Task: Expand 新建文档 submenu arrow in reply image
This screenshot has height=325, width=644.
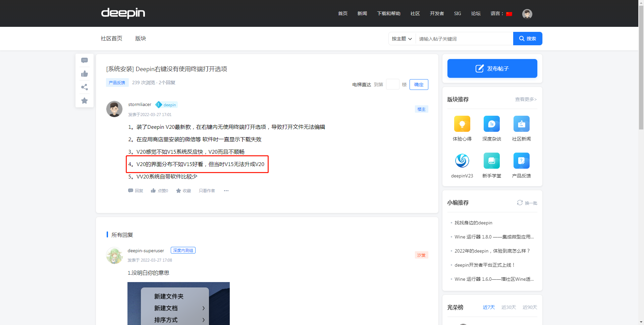Action: click(x=203, y=308)
